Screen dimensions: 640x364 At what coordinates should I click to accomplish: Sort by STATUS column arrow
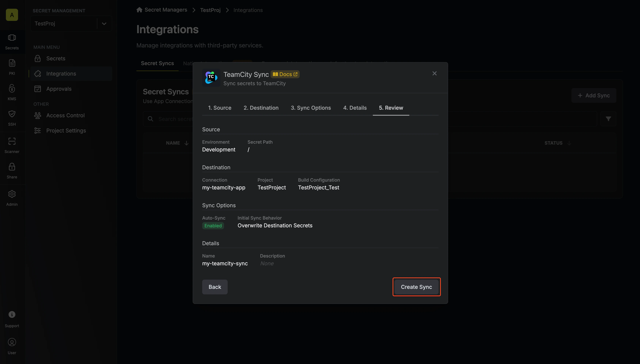click(569, 143)
